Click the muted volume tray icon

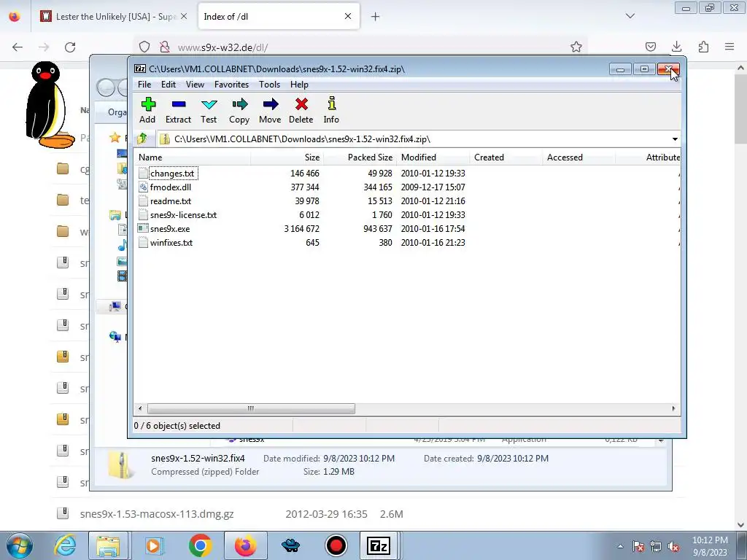[673, 547]
